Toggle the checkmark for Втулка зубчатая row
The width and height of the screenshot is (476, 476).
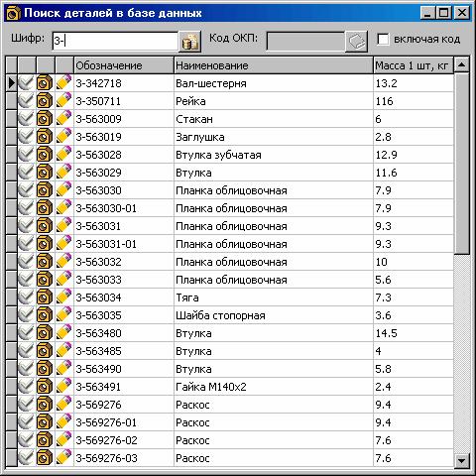pos(26,154)
